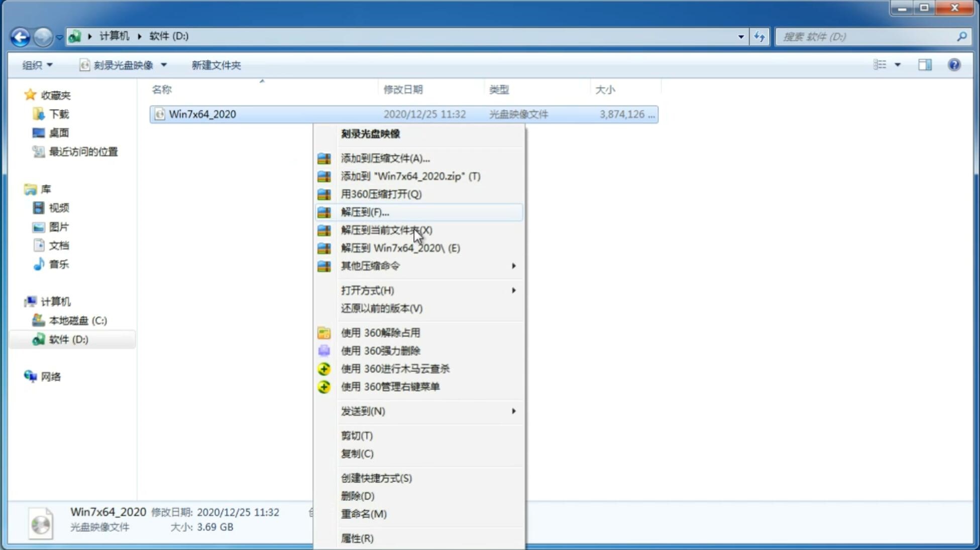Click 使用360强力删除 icon
Image resolution: width=980 pixels, height=550 pixels.
(325, 350)
